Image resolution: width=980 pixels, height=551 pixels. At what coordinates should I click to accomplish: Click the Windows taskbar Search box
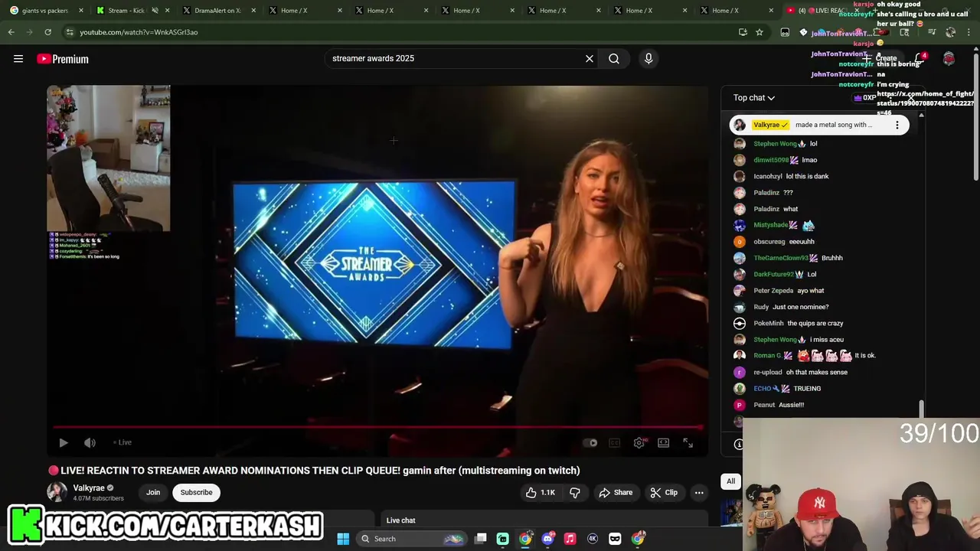click(x=412, y=539)
